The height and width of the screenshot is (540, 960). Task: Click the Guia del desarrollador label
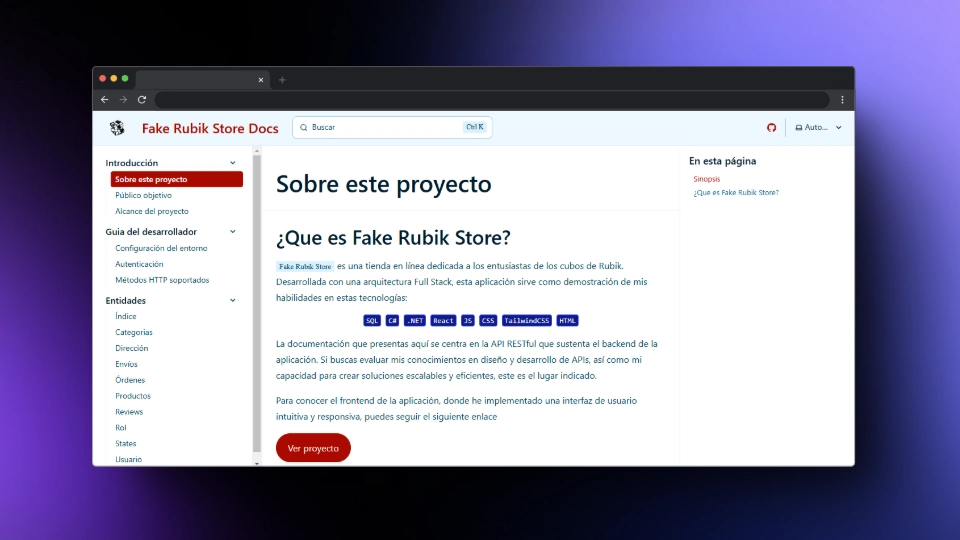click(x=151, y=231)
